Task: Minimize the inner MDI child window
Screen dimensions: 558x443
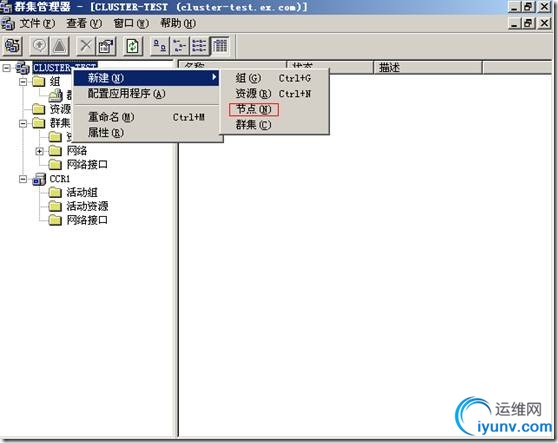Action: pos(515,23)
